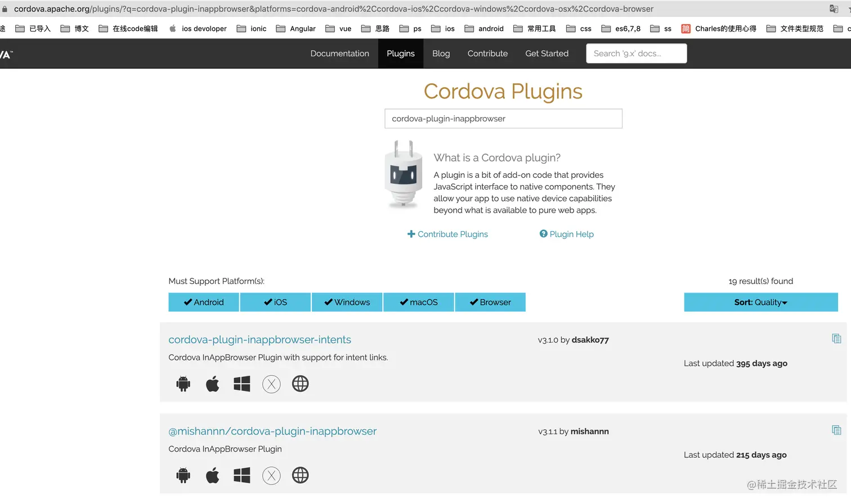Open the Blog nav item
The width and height of the screenshot is (851, 504).
pyautogui.click(x=441, y=53)
